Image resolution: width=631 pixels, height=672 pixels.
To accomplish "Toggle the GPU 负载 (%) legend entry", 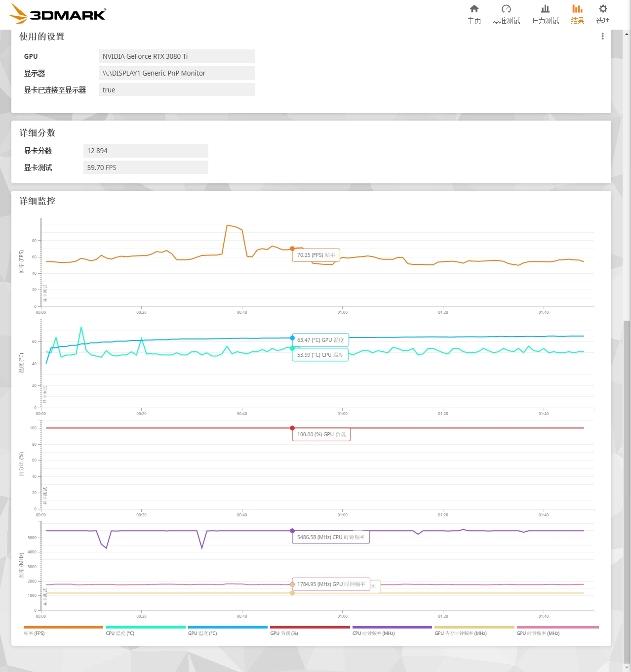I will click(x=284, y=633).
